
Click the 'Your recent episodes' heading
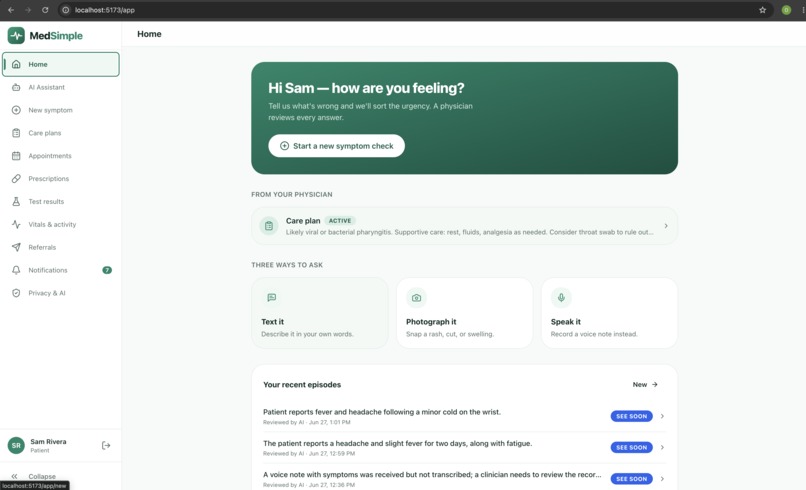pos(302,385)
